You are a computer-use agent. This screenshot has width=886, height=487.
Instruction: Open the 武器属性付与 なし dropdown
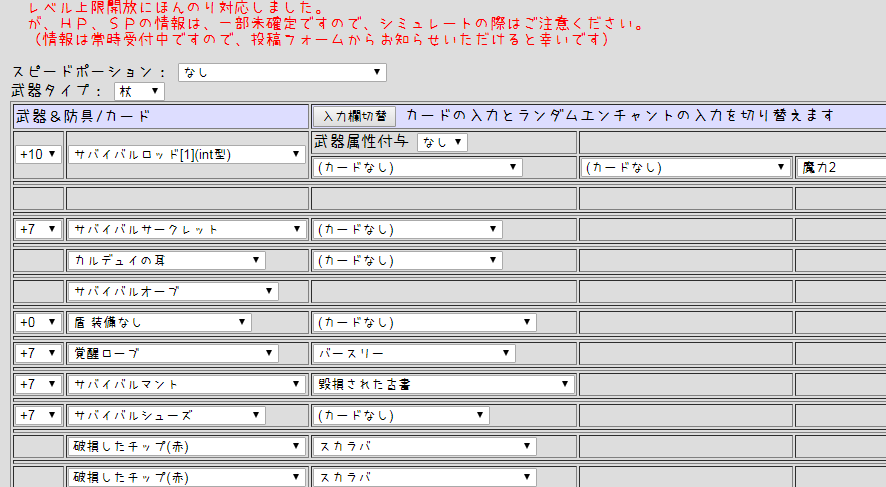point(442,142)
